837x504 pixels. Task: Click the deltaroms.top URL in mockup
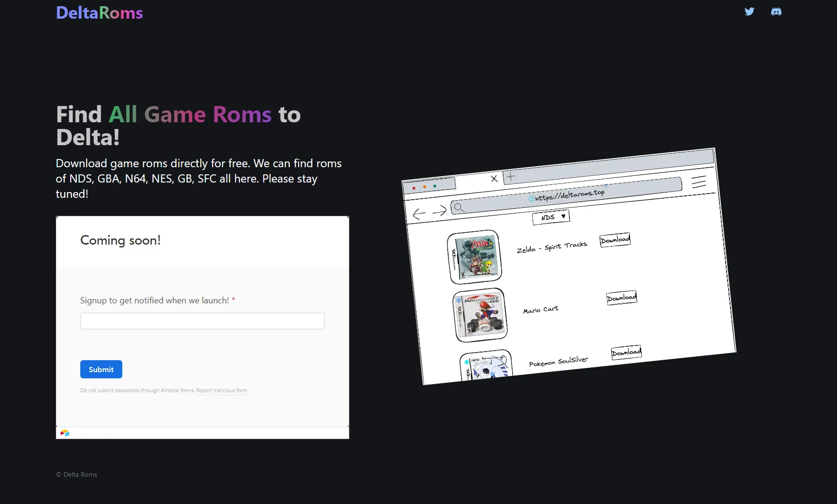569,195
